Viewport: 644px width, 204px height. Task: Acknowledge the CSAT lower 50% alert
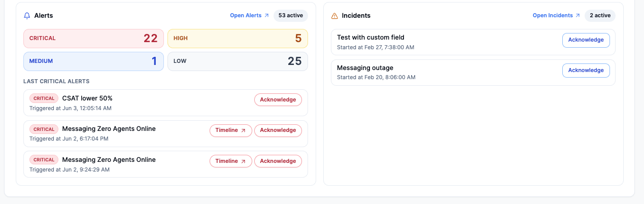click(278, 100)
